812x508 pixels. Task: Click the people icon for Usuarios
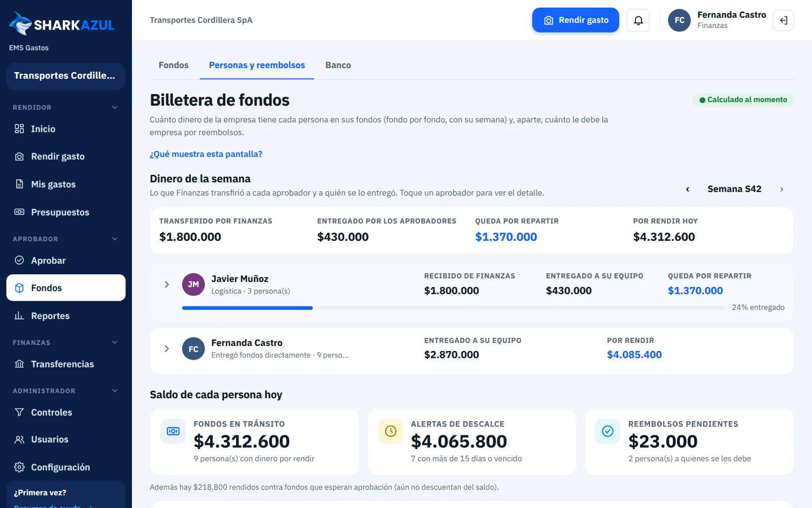pyautogui.click(x=19, y=439)
